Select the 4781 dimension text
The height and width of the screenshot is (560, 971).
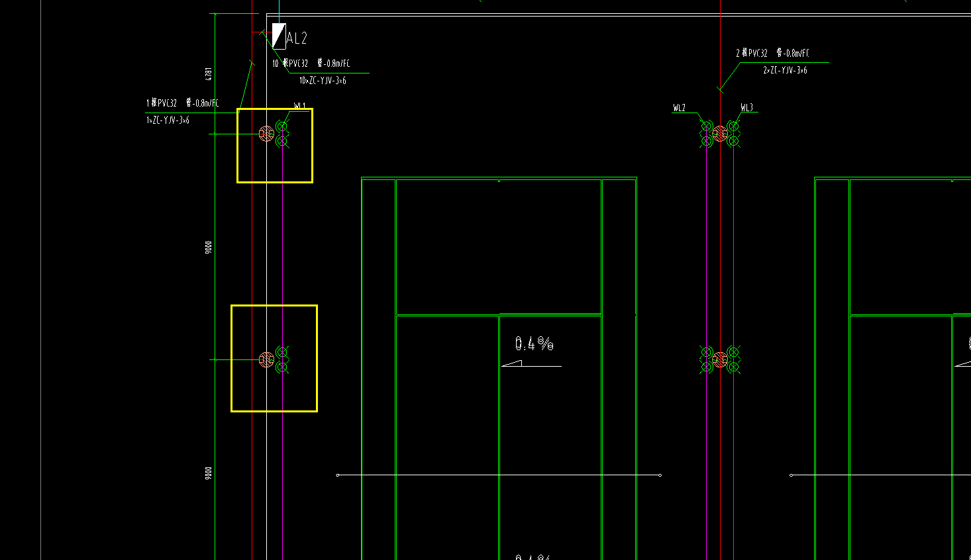pos(209,73)
